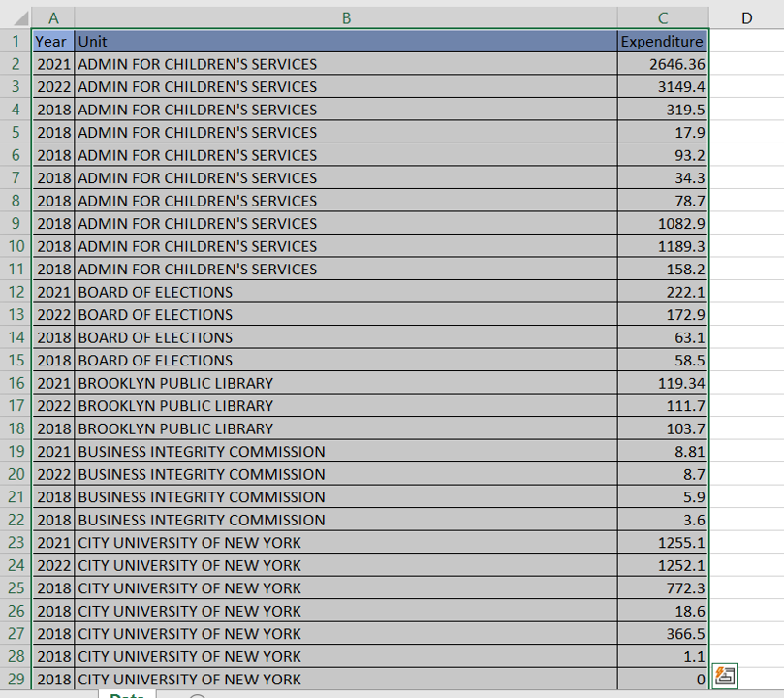784x698 pixels.
Task: Select the year 2018 cell in row 29
Action: (53, 680)
